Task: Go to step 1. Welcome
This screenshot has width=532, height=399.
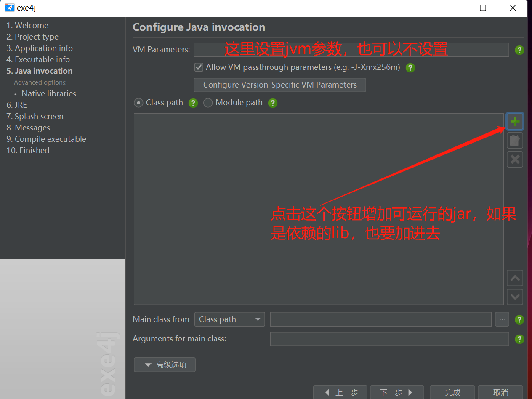Action: point(27,25)
